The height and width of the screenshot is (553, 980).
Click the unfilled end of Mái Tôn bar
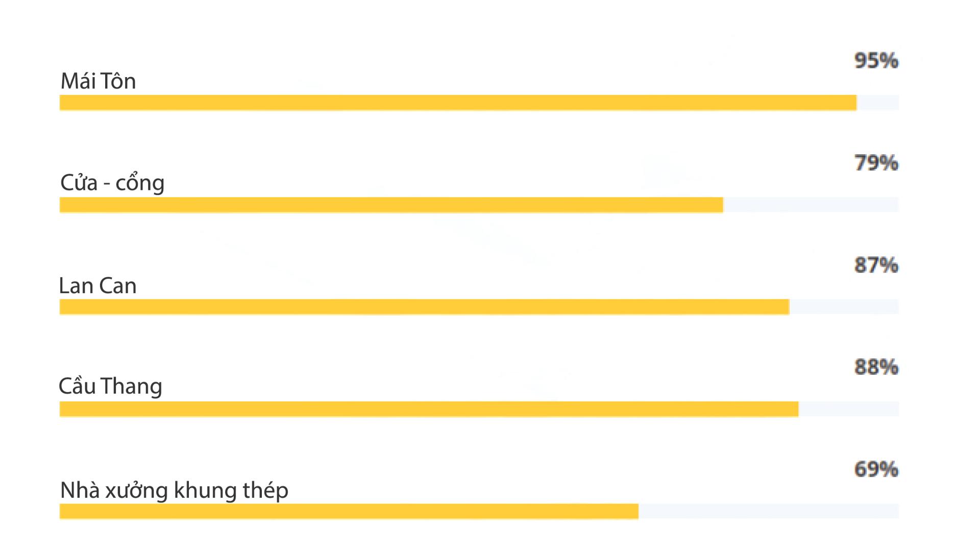[x=878, y=103]
